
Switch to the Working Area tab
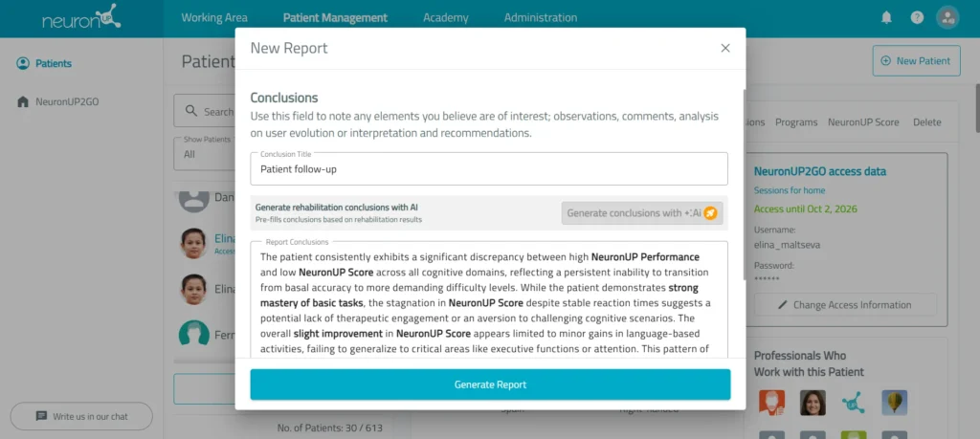point(214,17)
